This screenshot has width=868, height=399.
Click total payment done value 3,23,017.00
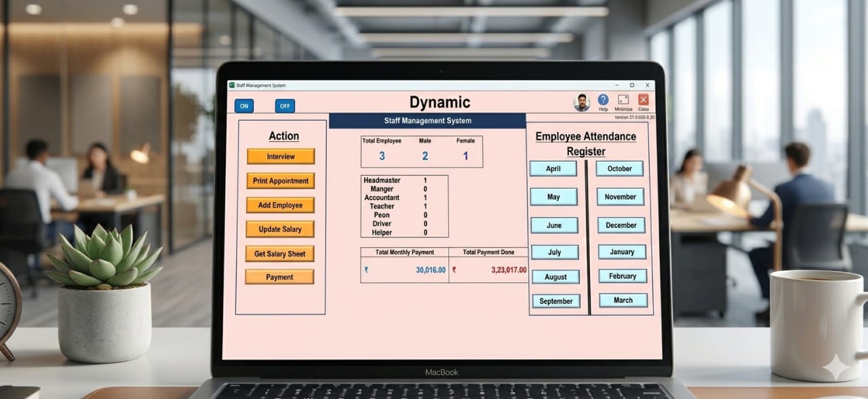coord(509,270)
